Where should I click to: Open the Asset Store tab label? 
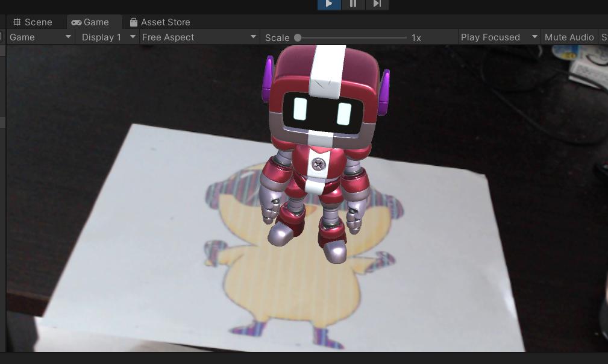[166, 22]
